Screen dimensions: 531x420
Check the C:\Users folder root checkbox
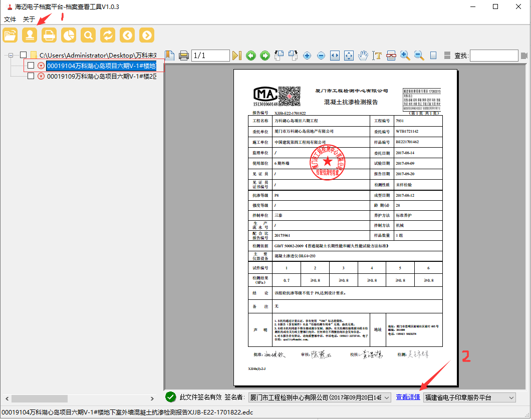[23, 55]
